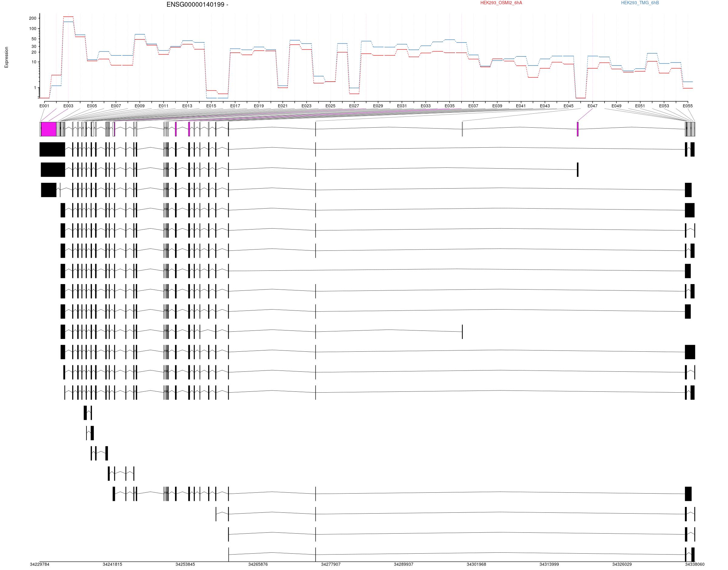Click genomic coordinate 34313999

tap(549, 564)
